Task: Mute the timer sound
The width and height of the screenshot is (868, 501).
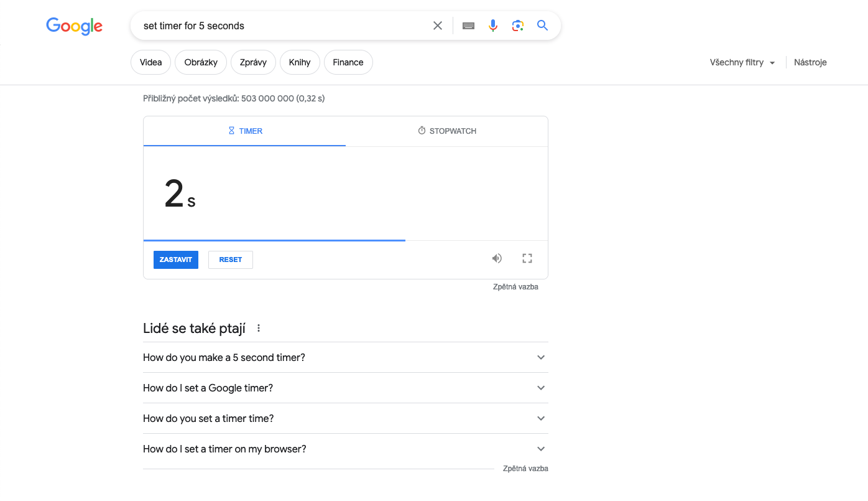Action: pos(497,258)
